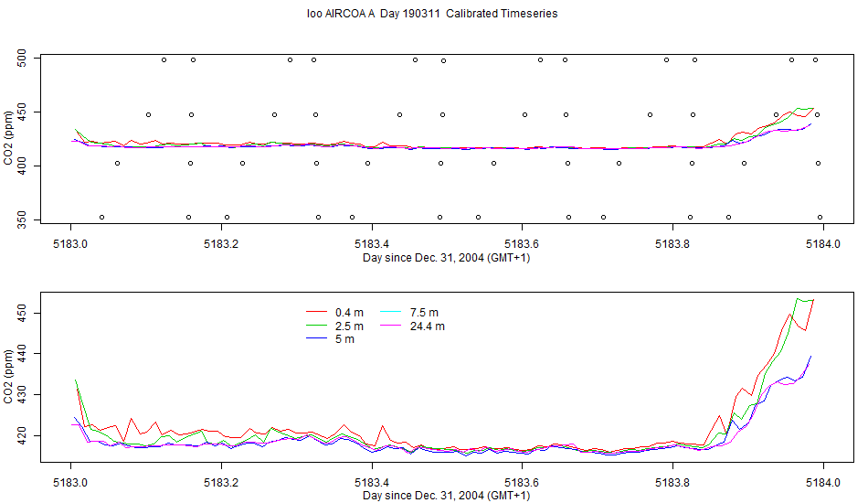Image resolution: width=868 pixels, height=503 pixels.
Task: Click the '5183.6' x-axis tick of lower plot
Action: [522, 482]
